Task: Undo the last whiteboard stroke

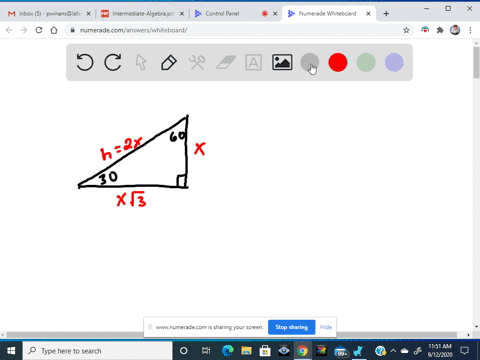Action: (x=84, y=62)
